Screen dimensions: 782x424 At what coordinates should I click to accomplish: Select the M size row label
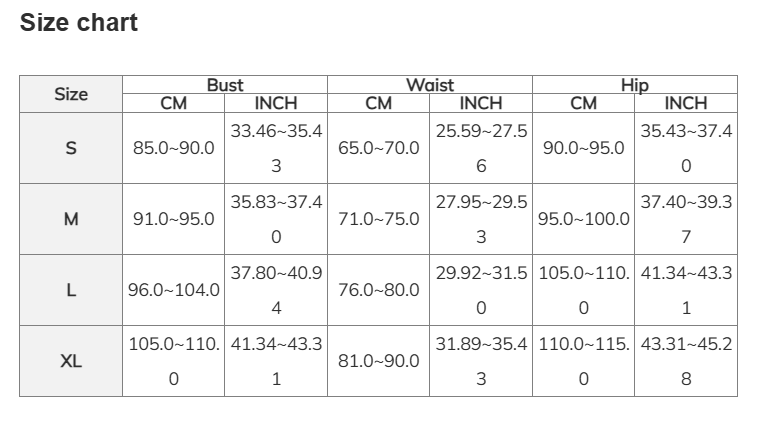[71, 219]
